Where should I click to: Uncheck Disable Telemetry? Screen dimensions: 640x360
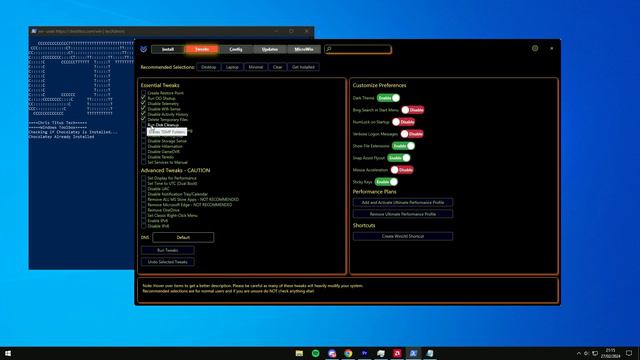point(143,104)
